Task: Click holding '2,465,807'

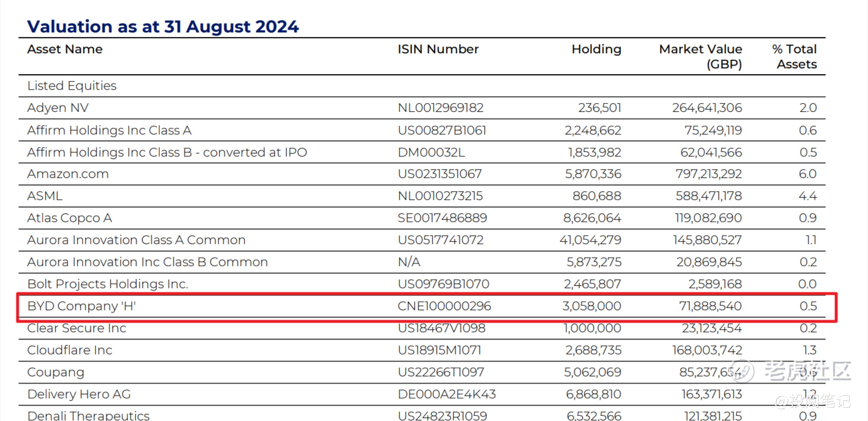Action: [x=593, y=284]
